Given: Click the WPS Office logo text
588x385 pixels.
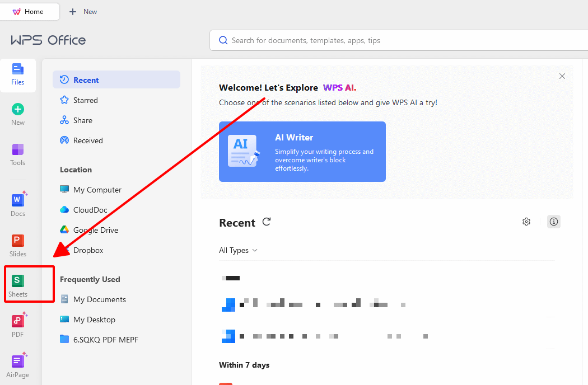Looking at the screenshot, I should click(x=48, y=40).
